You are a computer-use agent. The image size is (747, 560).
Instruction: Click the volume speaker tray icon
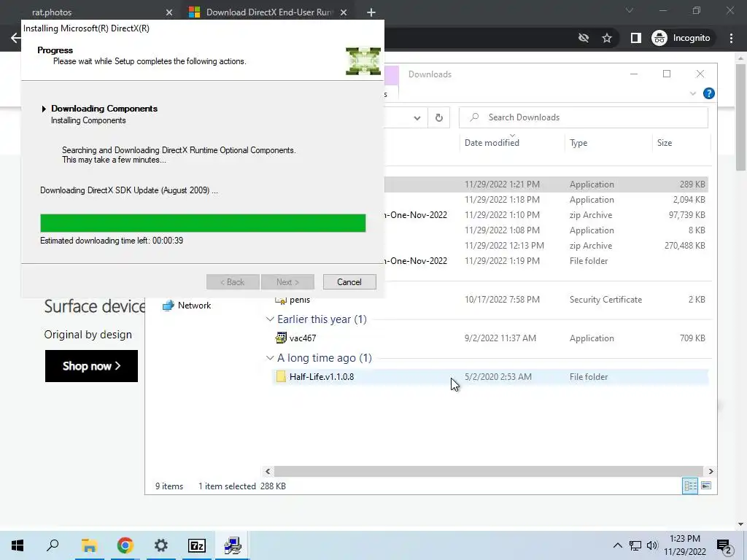tap(652, 545)
